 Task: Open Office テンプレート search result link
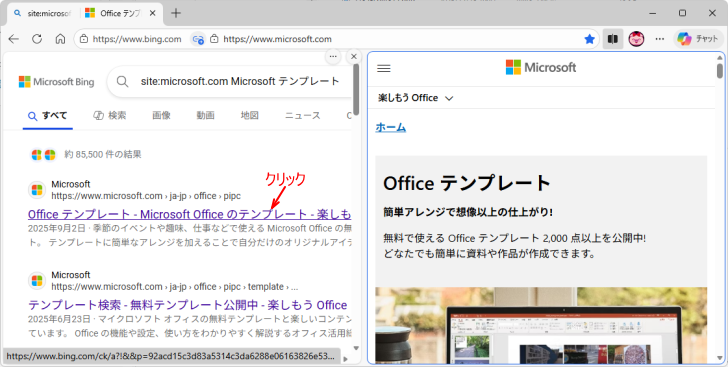189,214
